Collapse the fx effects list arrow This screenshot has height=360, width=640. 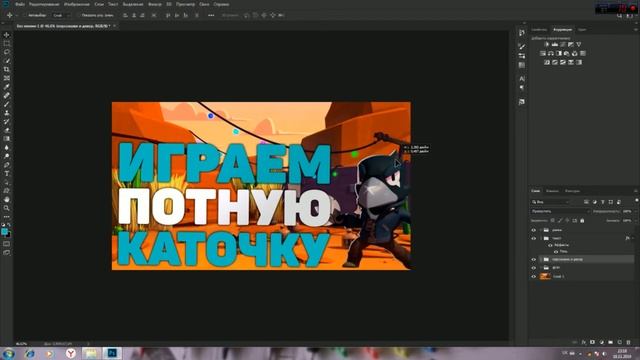[x=633, y=238]
